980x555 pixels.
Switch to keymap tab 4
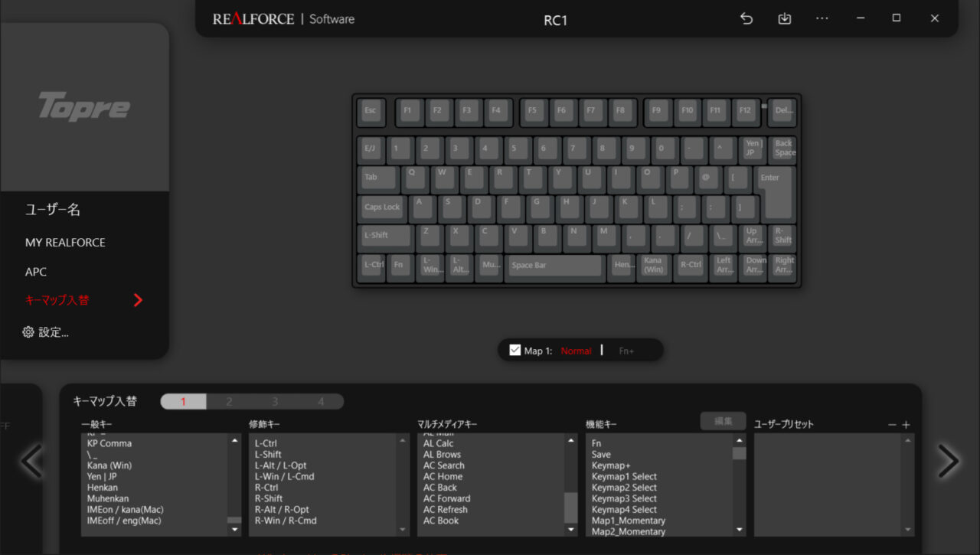click(x=321, y=401)
